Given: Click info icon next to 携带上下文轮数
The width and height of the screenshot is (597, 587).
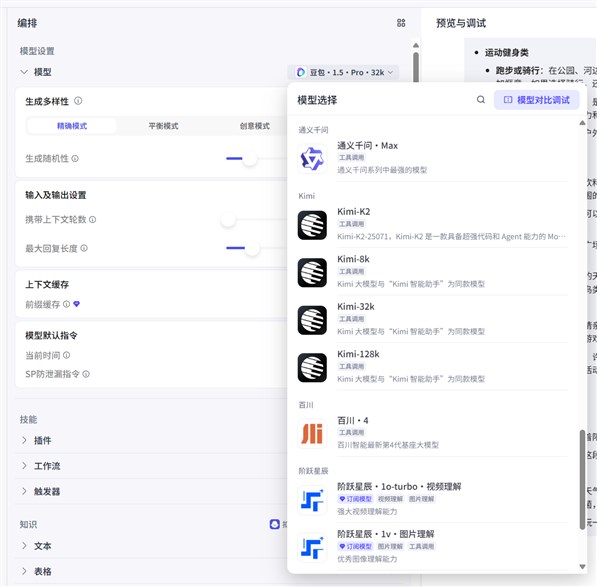Looking at the screenshot, I should point(93,220).
